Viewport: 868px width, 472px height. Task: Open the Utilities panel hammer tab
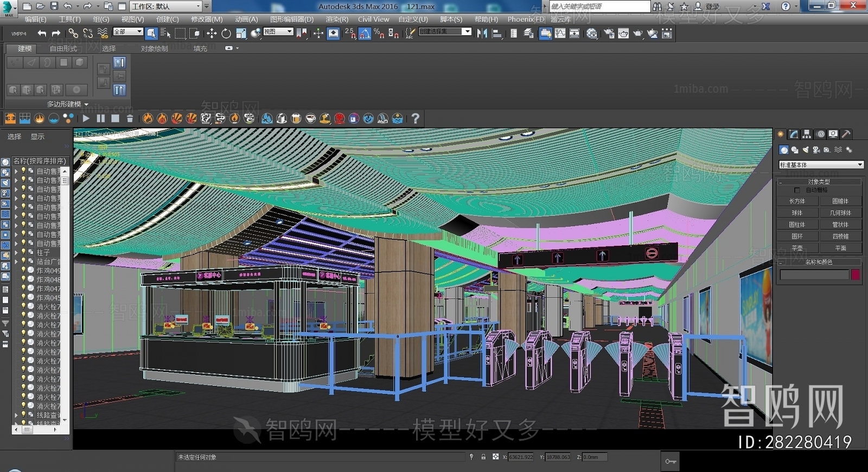(x=846, y=134)
